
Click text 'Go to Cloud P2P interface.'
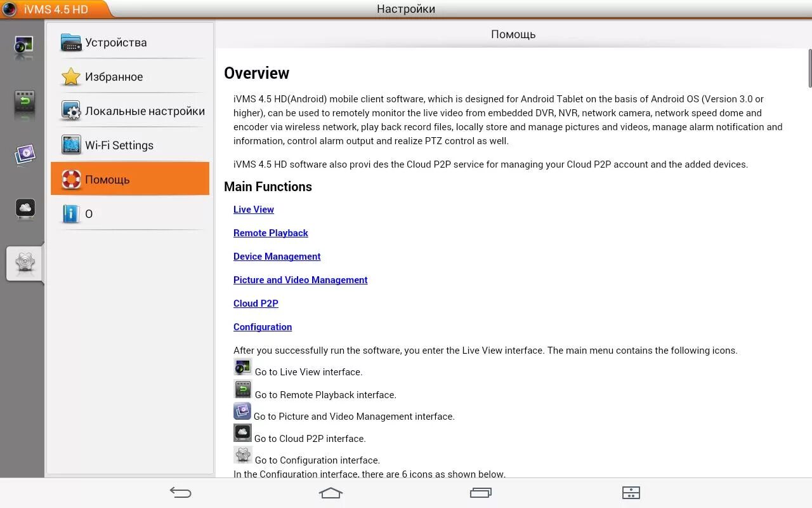(310, 439)
